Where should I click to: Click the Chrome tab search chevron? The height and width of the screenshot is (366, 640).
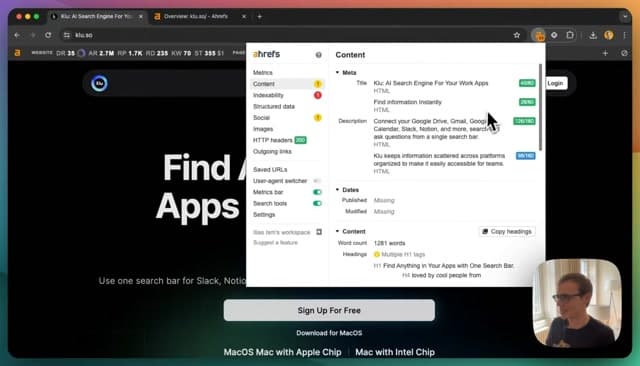pos(624,17)
